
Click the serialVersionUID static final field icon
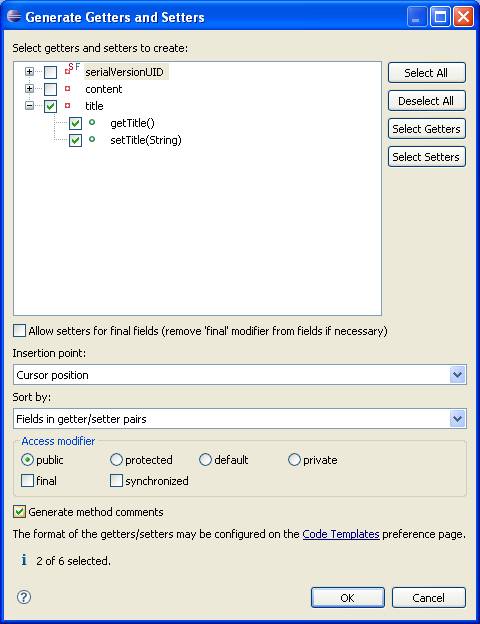coord(72,69)
